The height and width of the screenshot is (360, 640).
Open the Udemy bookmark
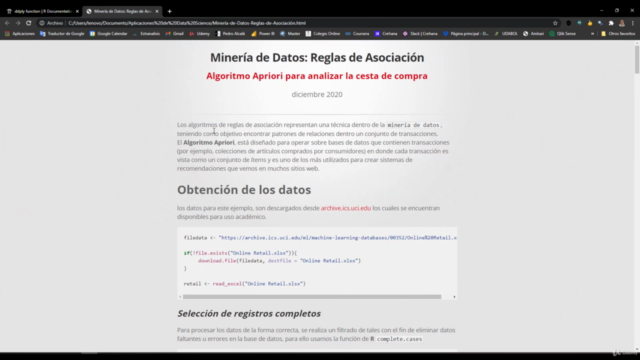pyautogui.click(x=199, y=34)
